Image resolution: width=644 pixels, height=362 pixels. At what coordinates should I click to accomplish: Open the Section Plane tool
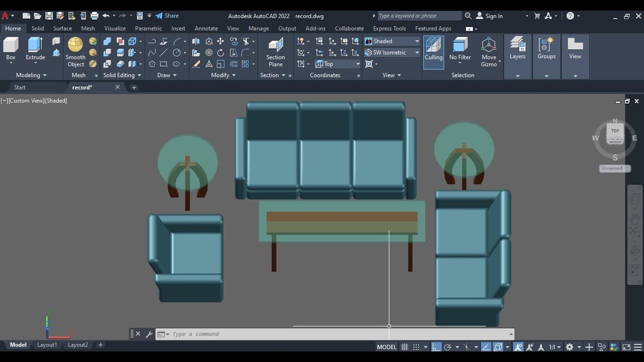coord(276,52)
